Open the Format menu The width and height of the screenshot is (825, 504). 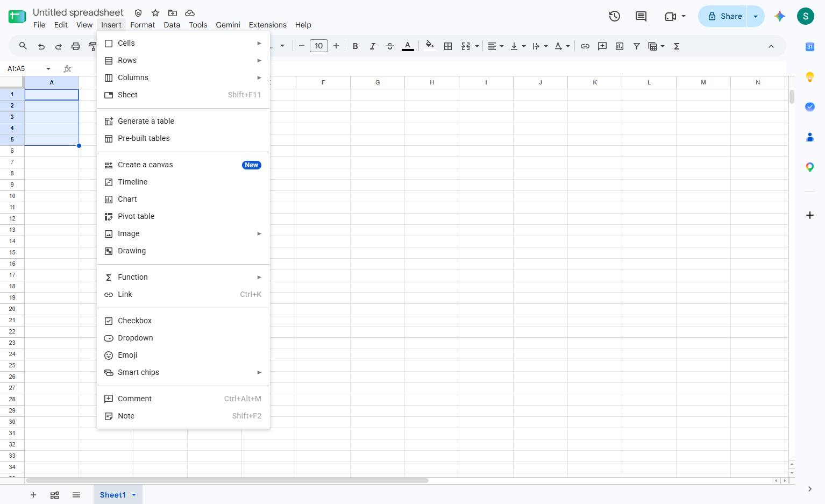(x=143, y=25)
